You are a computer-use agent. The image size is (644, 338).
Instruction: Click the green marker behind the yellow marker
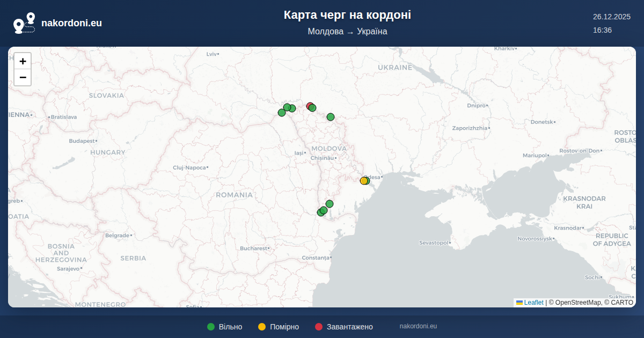coord(367,180)
